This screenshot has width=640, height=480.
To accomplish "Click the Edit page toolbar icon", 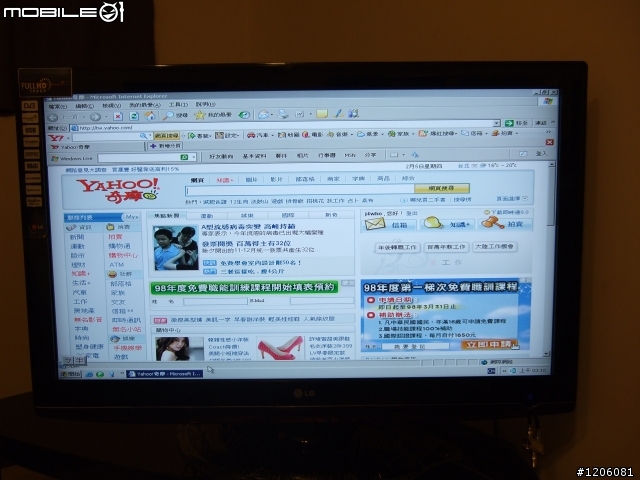I will click(x=300, y=114).
